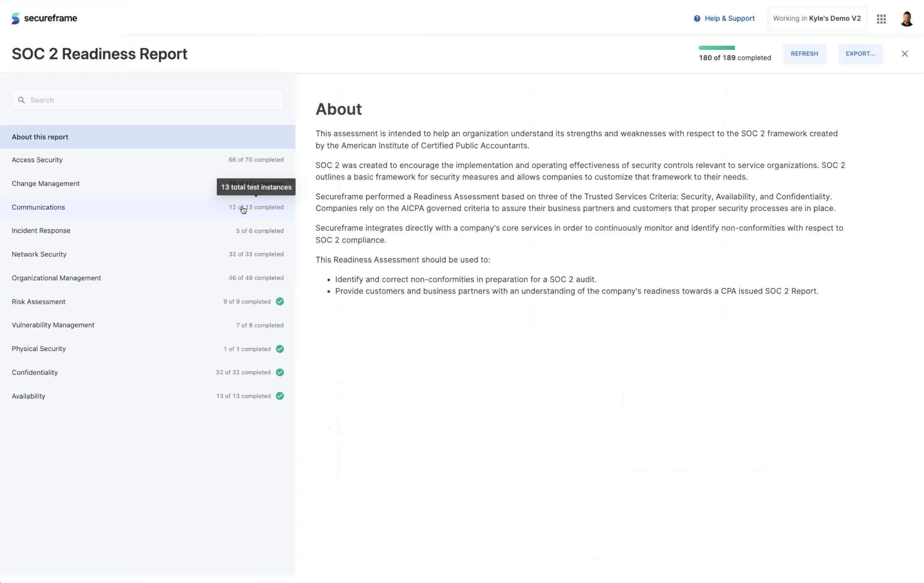Viewport: 924px width, 583px height.
Task: Click Availability green check icon
Action: pos(280,396)
